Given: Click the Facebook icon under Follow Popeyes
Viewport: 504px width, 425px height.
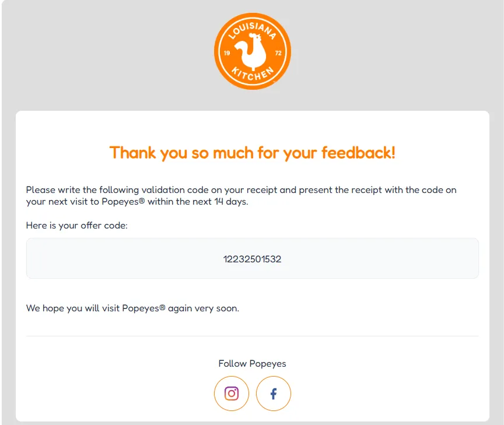Looking at the screenshot, I should click(273, 394).
